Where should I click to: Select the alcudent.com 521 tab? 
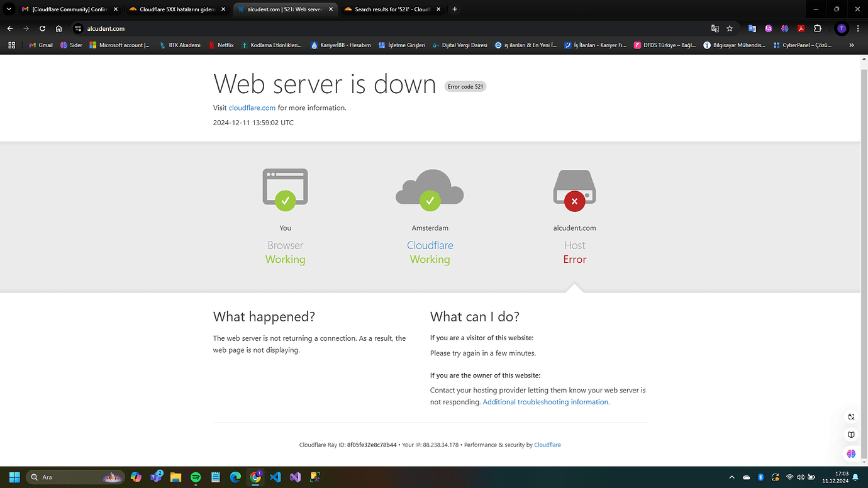(286, 9)
